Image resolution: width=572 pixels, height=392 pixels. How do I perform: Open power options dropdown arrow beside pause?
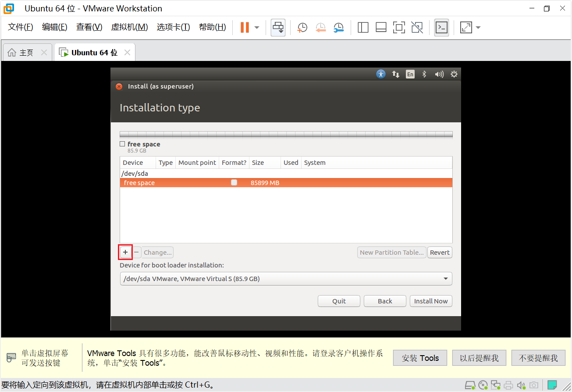pyautogui.click(x=257, y=27)
